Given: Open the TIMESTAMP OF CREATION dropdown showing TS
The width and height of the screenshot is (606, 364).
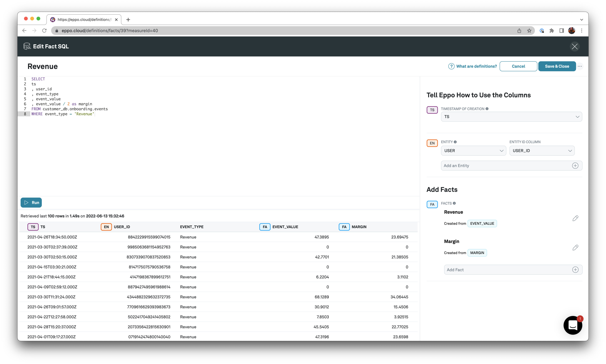Looking at the screenshot, I should [x=511, y=116].
